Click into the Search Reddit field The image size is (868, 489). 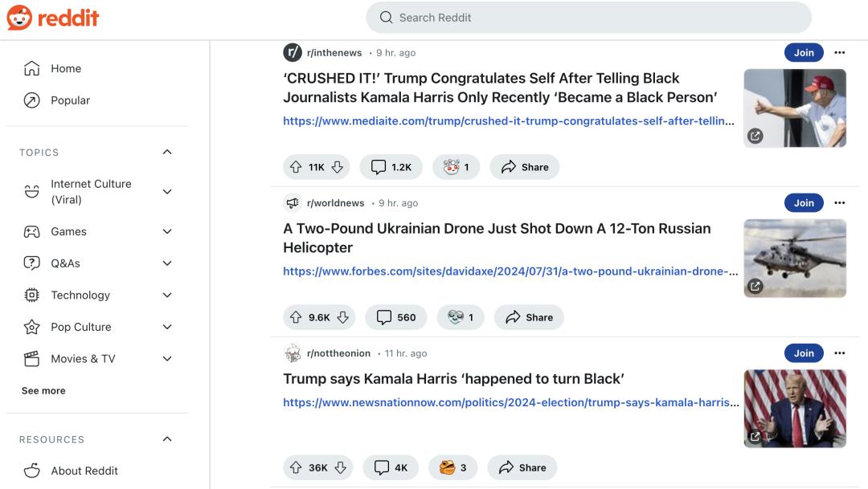pos(588,18)
